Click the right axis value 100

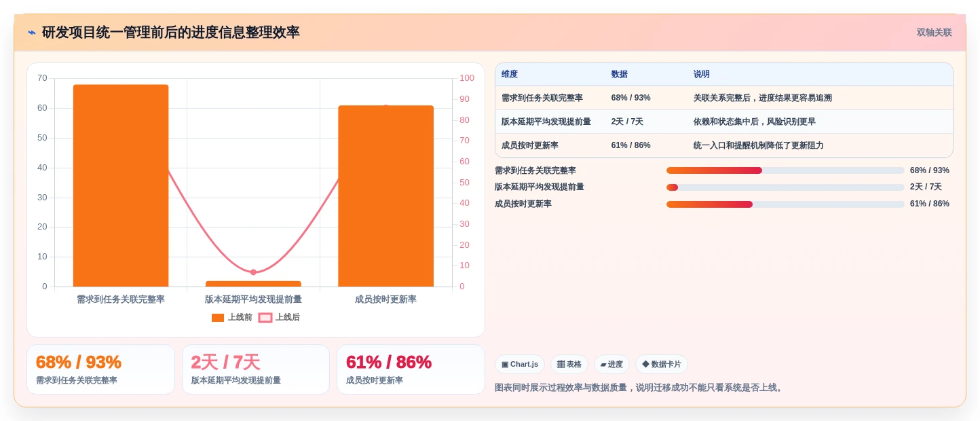(467, 78)
